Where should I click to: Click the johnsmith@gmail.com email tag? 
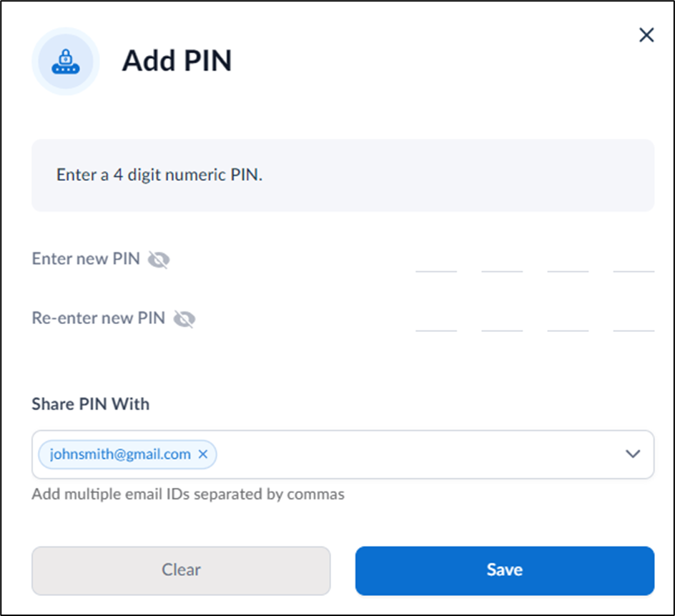tap(120, 454)
